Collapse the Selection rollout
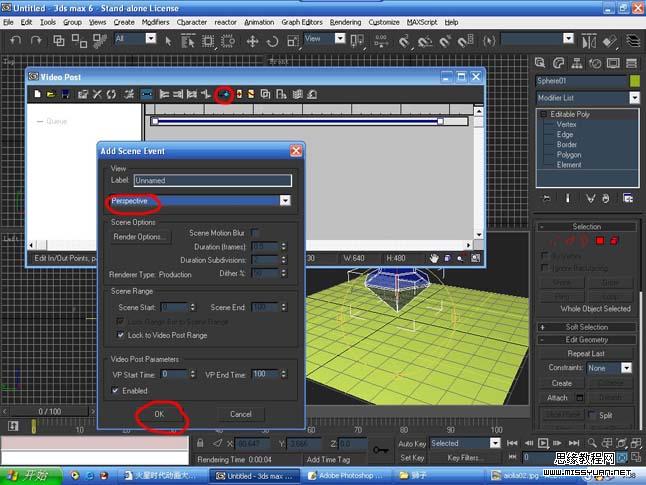This screenshot has height=485, width=646. click(587, 227)
